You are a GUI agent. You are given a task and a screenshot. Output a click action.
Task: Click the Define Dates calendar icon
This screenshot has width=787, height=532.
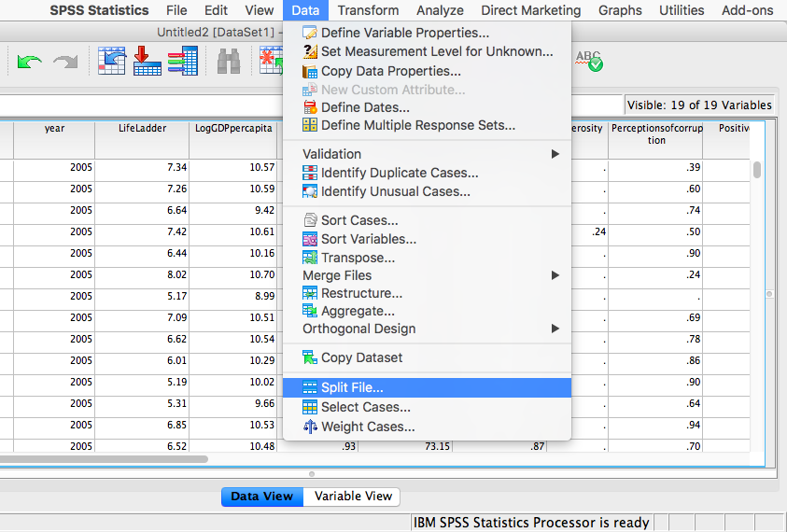[x=310, y=107]
